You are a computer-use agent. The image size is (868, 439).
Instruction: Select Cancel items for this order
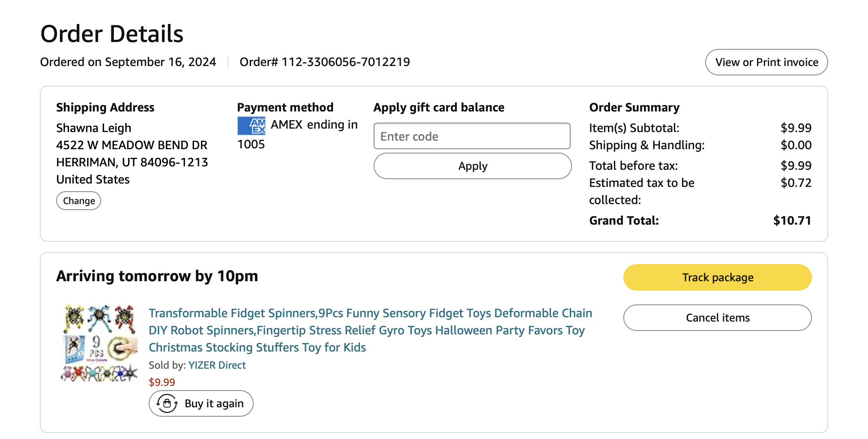(x=717, y=318)
